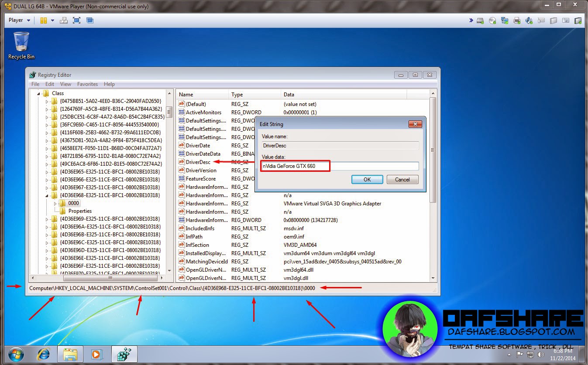The width and height of the screenshot is (588, 365).
Task: Click the Registry Editor taskbar button
Action: click(x=124, y=354)
